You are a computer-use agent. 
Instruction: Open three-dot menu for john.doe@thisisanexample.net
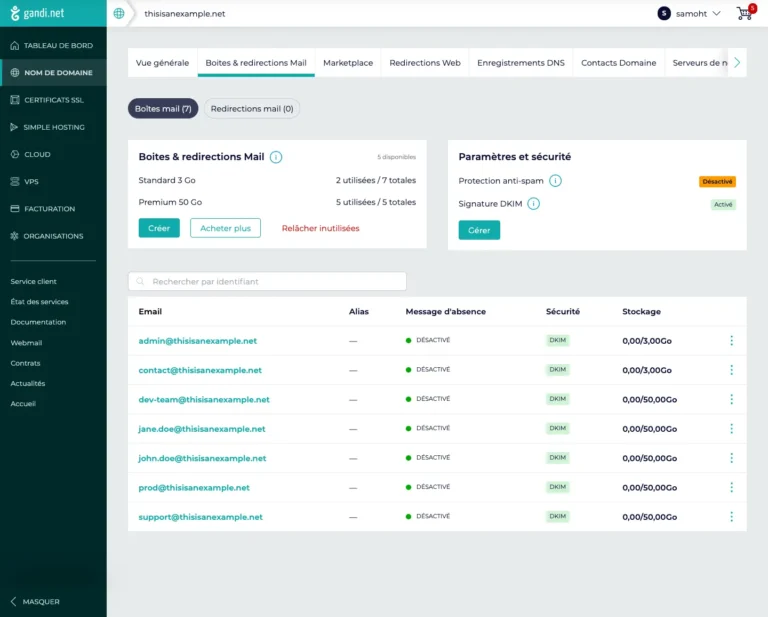(731, 458)
